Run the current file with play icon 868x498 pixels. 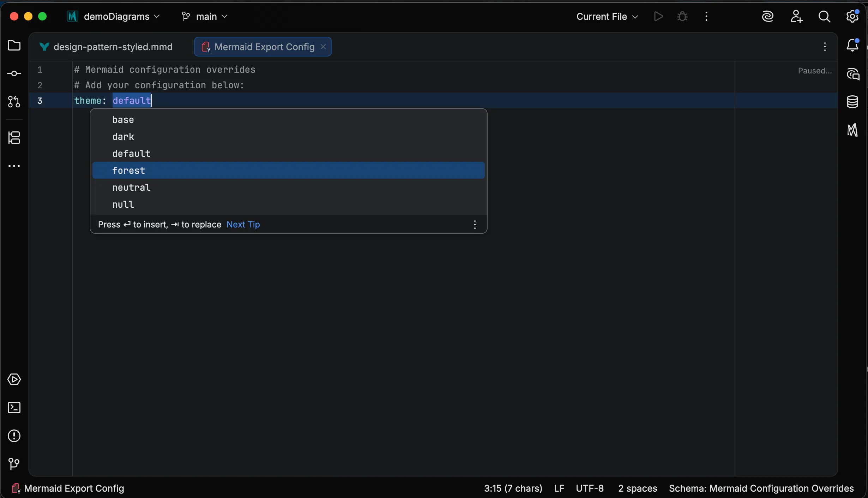tap(658, 16)
